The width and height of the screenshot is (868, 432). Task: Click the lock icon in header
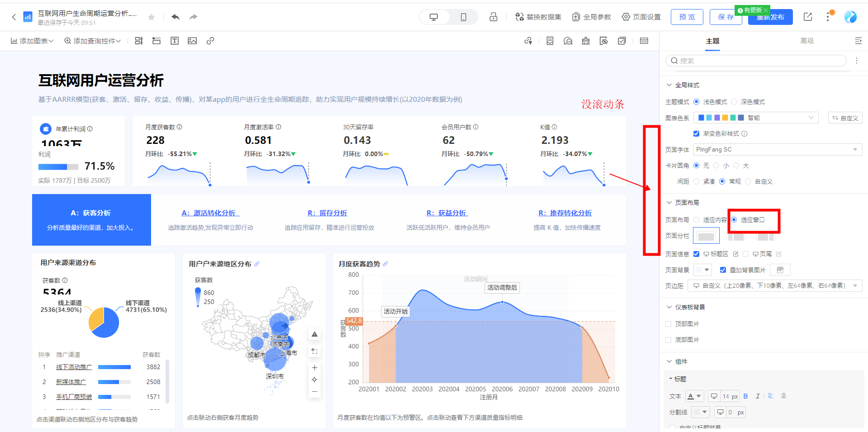tap(493, 17)
